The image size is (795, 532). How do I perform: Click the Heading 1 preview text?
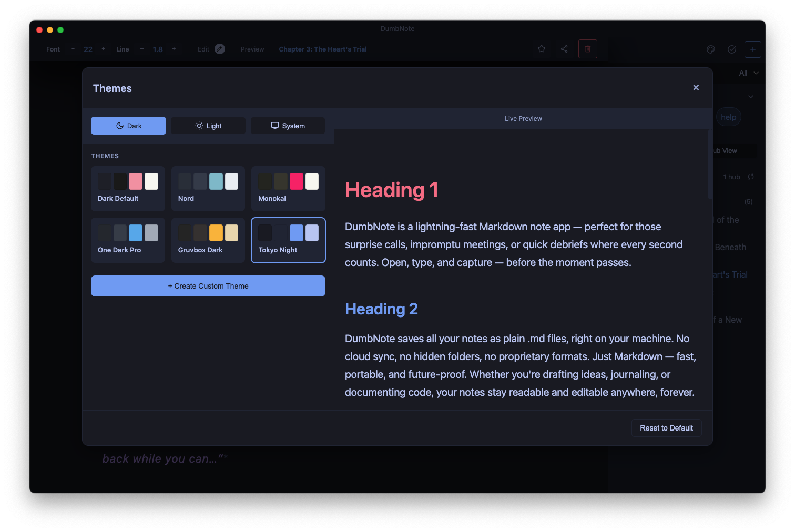[392, 190]
